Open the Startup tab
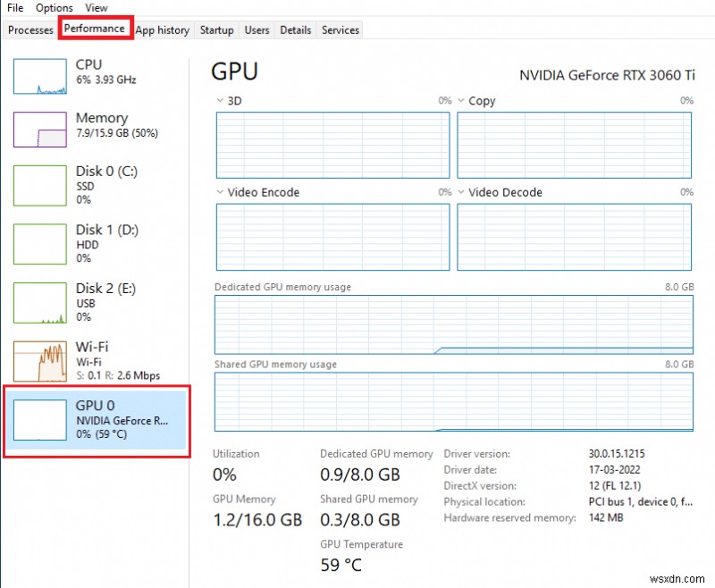 216,30
